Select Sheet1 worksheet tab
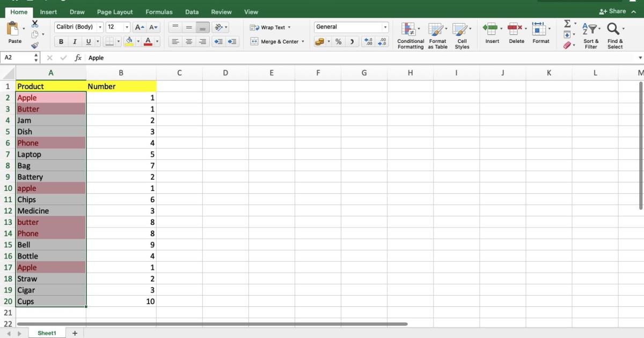The image size is (644, 338). point(47,333)
